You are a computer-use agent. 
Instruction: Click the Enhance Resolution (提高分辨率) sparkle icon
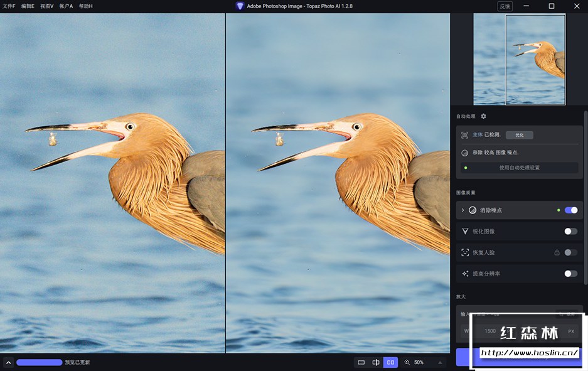tap(465, 274)
